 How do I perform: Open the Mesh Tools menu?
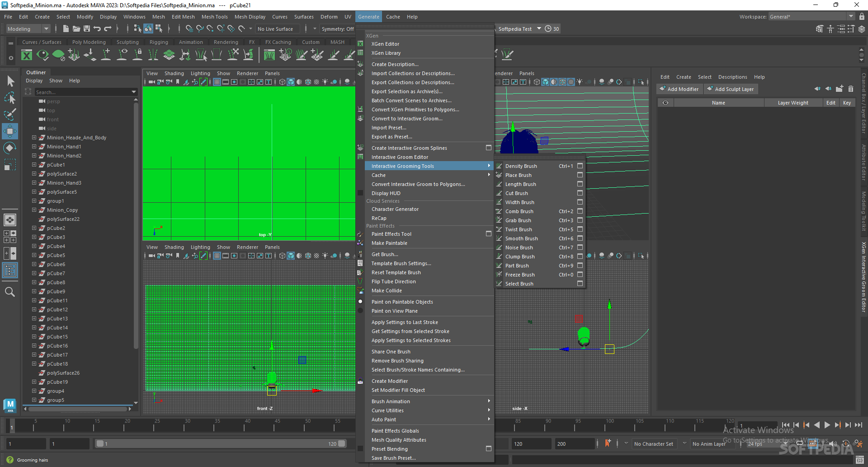click(215, 17)
